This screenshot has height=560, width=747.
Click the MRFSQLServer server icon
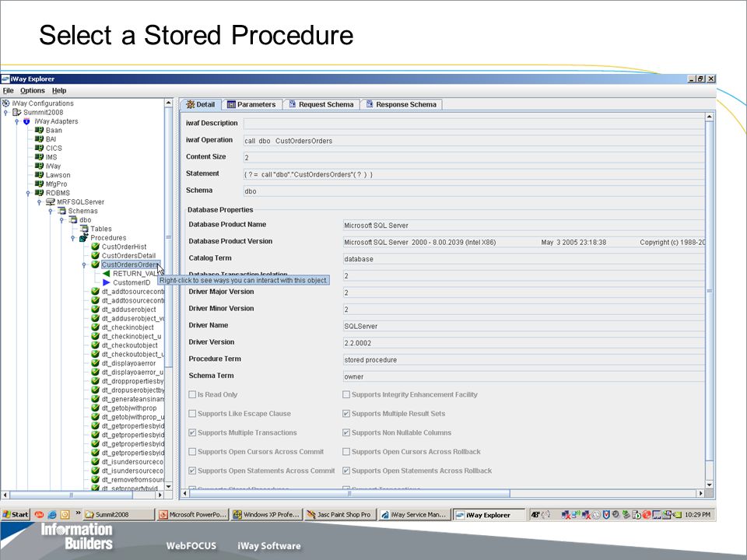coord(51,202)
